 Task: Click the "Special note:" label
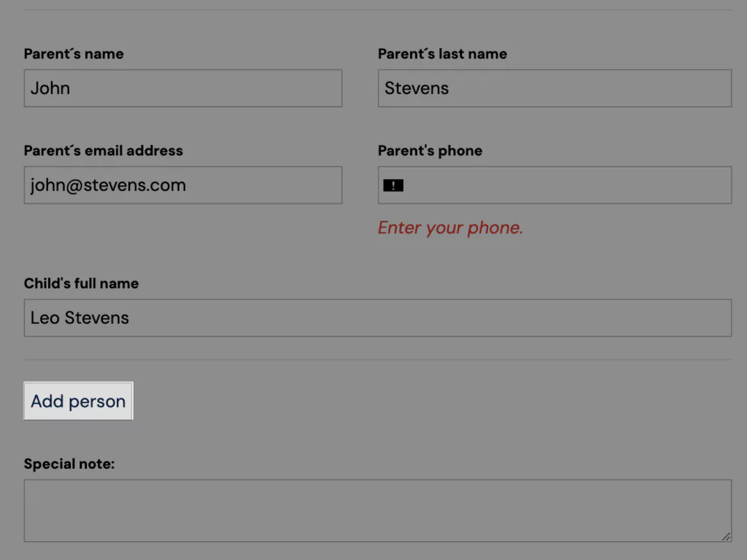pos(69,464)
